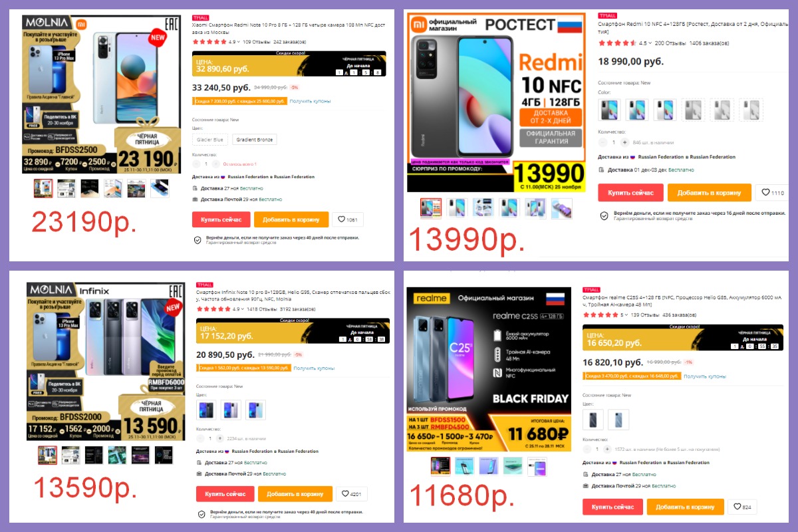Click wishlist heart button showing 824
The image size is (798, 532).
(742, 507)
